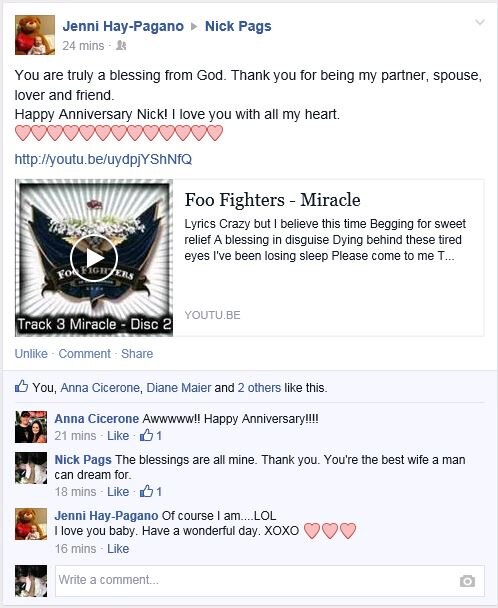View the 2 others who liked this

[259, 387]
